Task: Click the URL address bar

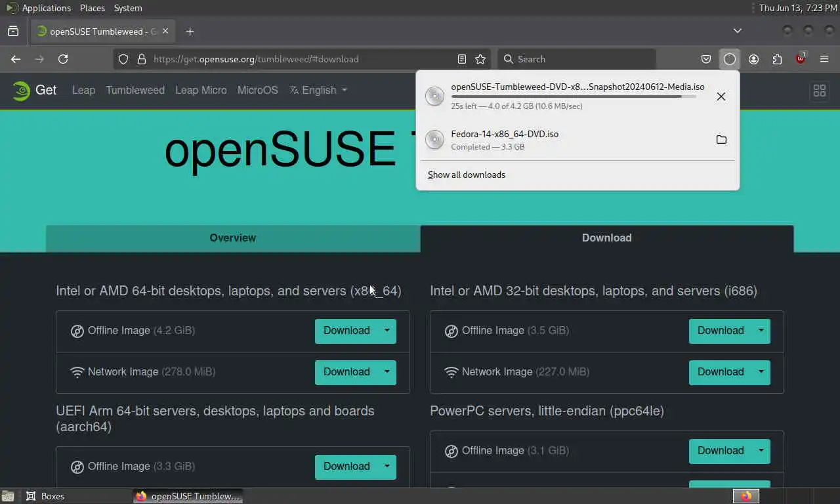Action: (303, 59)
